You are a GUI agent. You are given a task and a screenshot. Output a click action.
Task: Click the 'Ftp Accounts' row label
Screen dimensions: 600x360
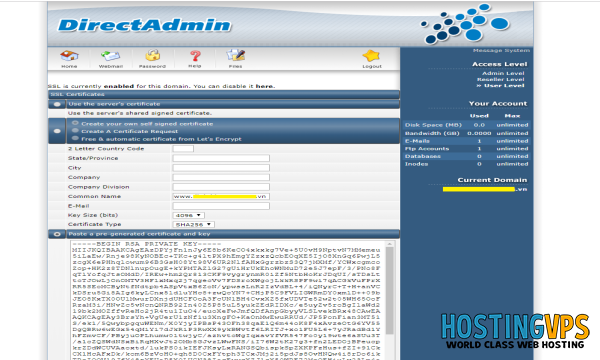(x=427, y=148)
